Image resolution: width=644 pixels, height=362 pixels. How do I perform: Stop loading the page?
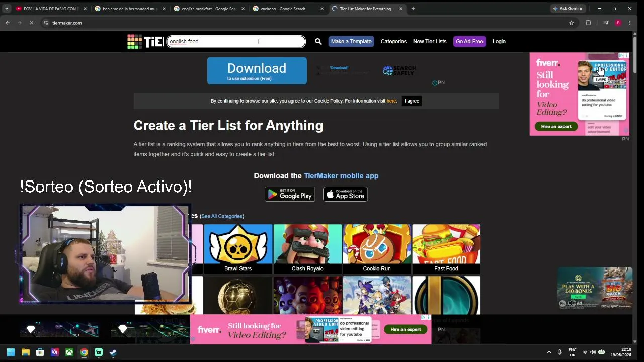(x=31, y=23)
